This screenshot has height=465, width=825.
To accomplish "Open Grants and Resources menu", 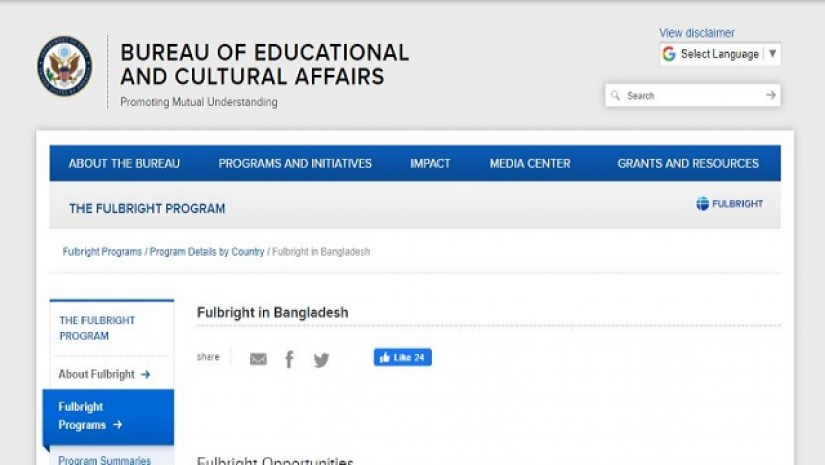I will click(x=688, y=164).
